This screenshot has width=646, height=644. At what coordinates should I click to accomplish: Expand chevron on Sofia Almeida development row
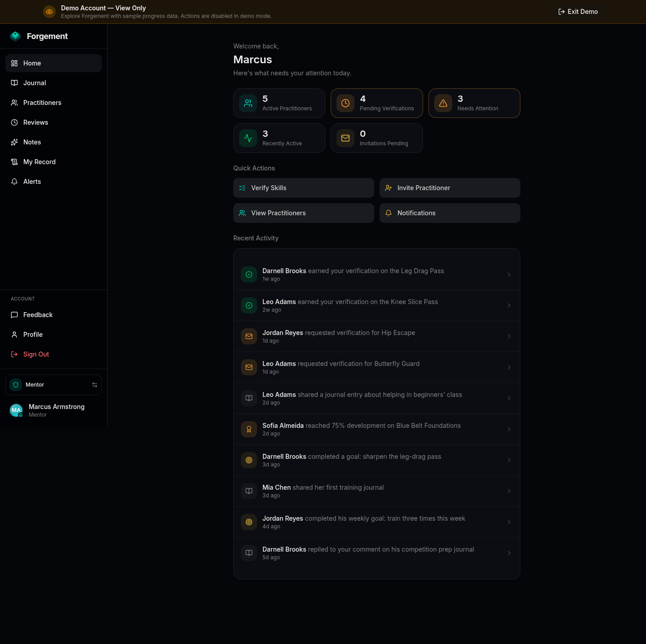509,429
